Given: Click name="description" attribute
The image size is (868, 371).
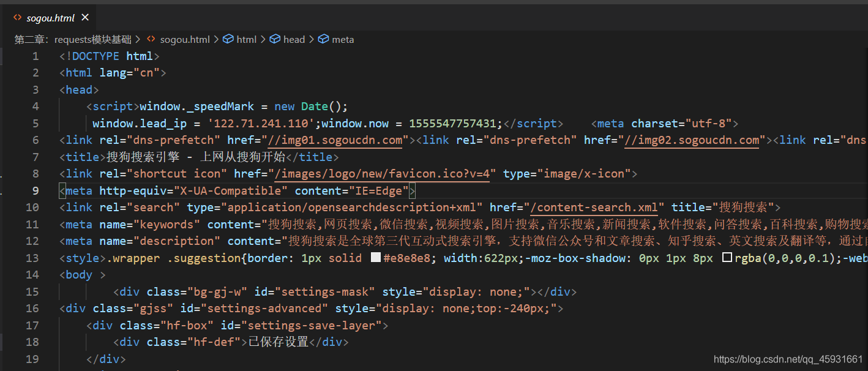Looking at the screenshot, I should click(x=160, y=241).
